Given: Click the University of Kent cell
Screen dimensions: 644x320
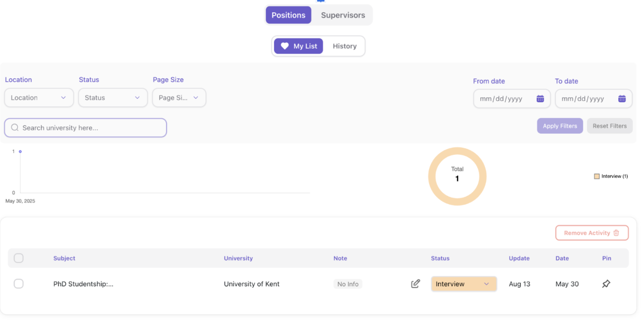Looking at the screenshot, I should coord(252,284).
